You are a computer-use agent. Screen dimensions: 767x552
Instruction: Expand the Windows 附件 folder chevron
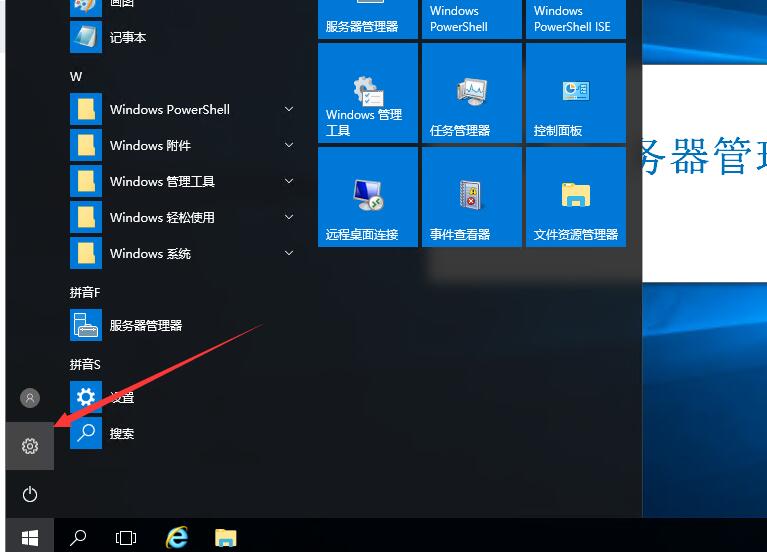pos(289,145)
